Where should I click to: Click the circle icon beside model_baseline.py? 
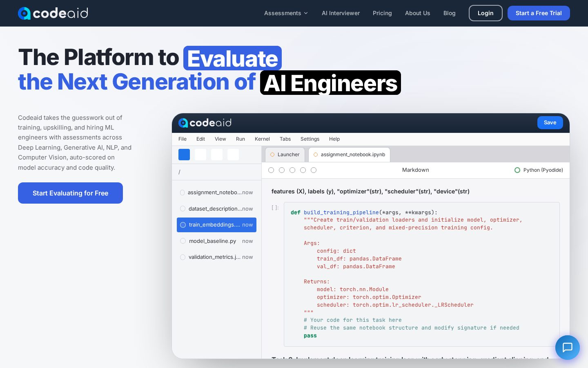tap(183, 241)
